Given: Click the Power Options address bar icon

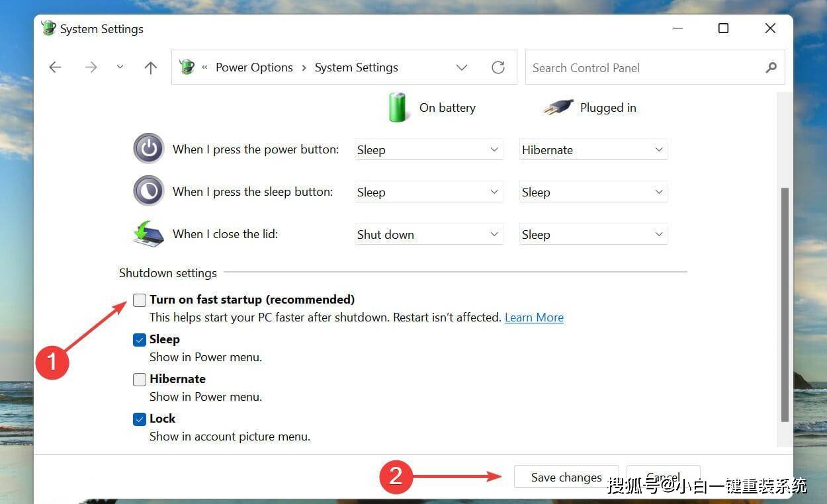Looking at the screenshot, I should click(187, 67).
